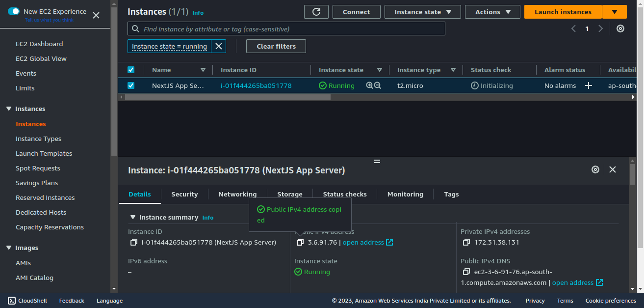This screenshot has width=644, height=308.
Task: Switch to the Security tab
Action: point(184,194)
